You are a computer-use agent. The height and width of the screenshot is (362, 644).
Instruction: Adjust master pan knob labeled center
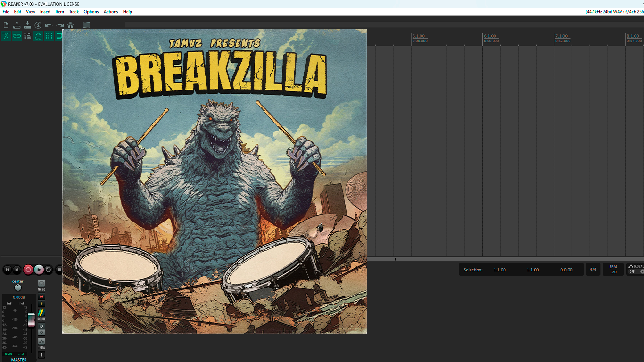coord(18,288)
